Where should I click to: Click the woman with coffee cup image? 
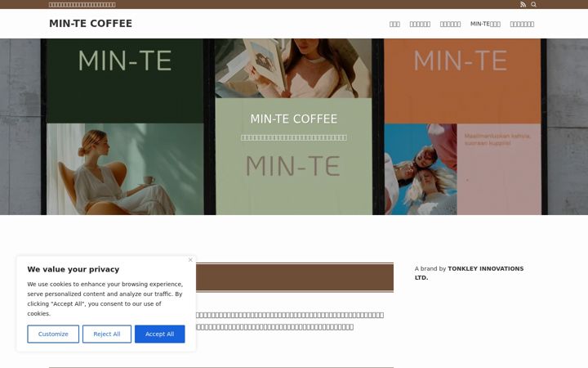125,169
